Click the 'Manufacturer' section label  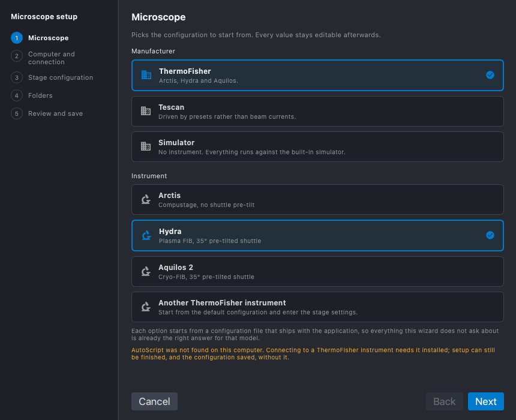154,51
